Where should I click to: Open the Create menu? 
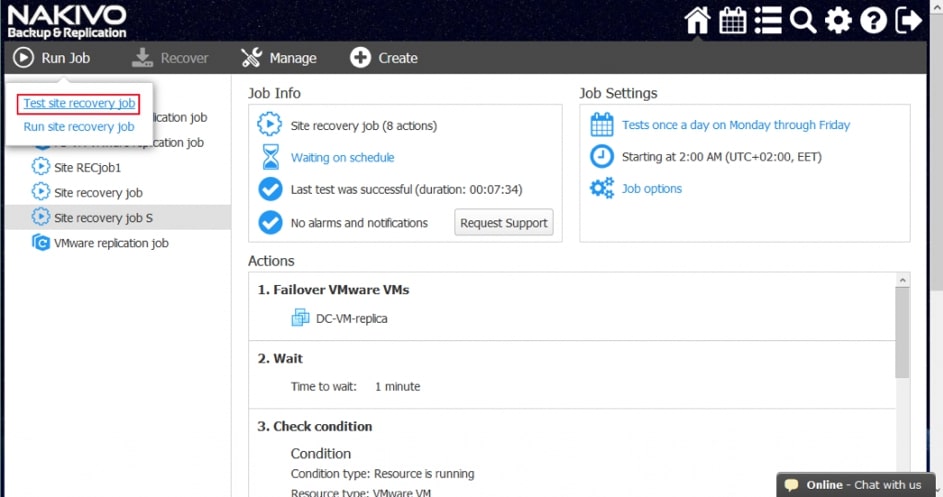[384, 58]
